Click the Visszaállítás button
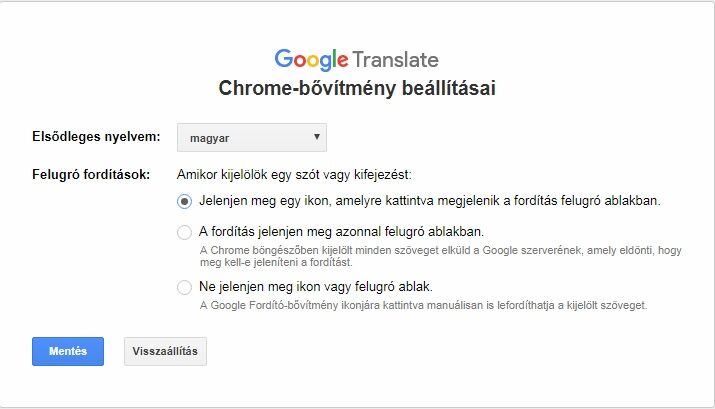Image resolution: width=715 pixels, height=409 pixels. (x=166, y=351)
